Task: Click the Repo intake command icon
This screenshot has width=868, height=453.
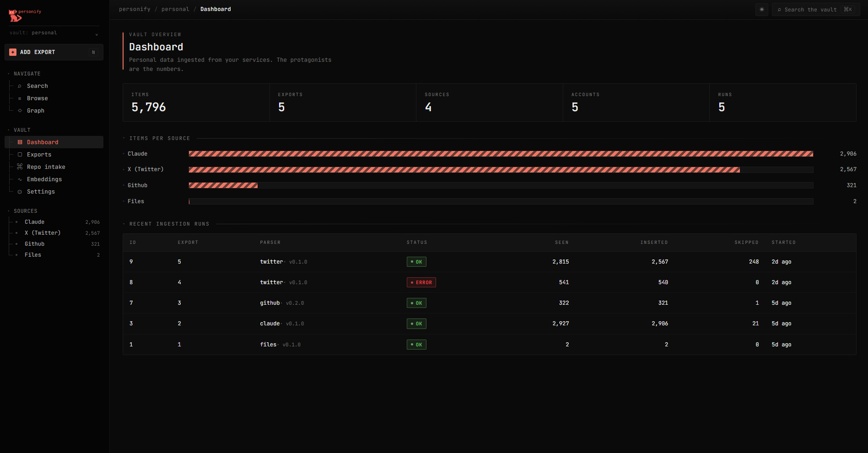Action: pos(20,167)
